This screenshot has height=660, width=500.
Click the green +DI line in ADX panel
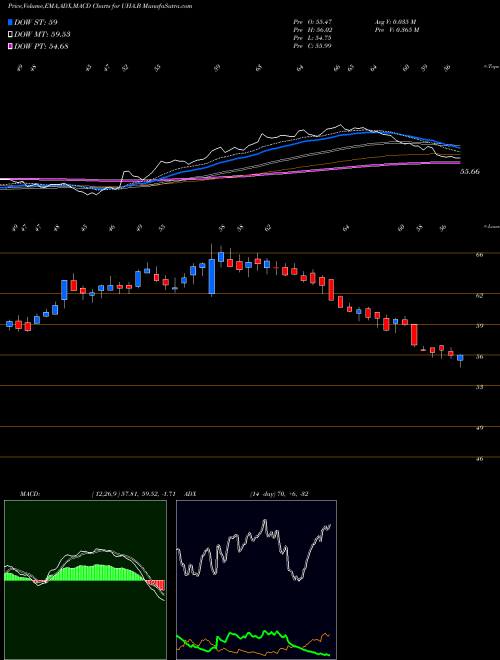pos(253,636)
